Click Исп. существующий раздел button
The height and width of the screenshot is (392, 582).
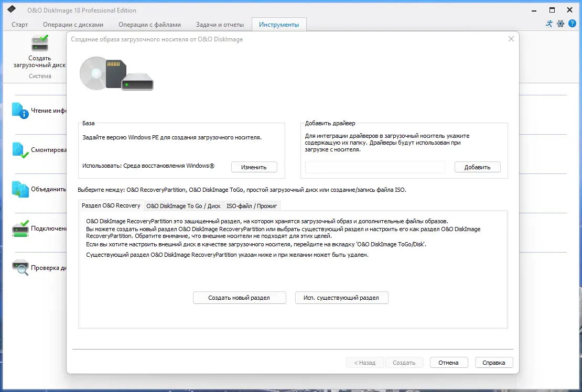[x=341, y=298]
